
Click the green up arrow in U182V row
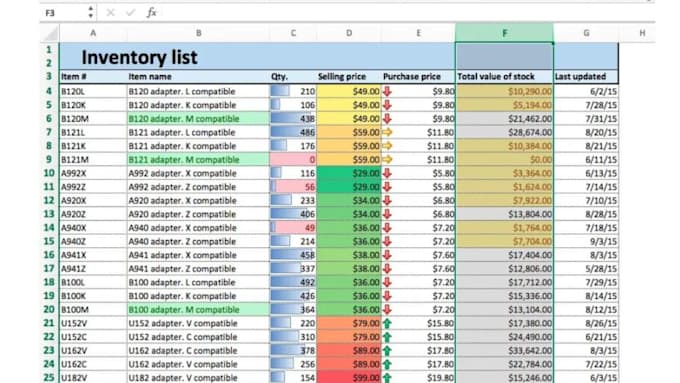[387, 377]
